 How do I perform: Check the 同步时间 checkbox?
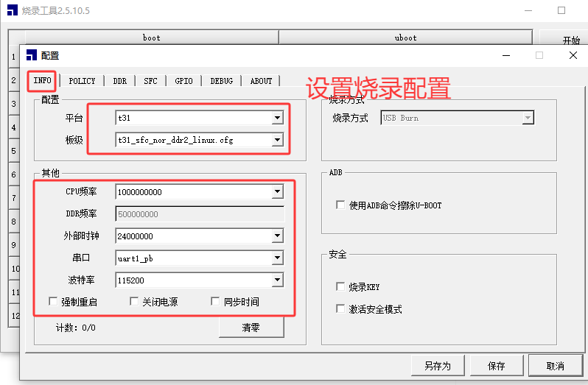215,302
